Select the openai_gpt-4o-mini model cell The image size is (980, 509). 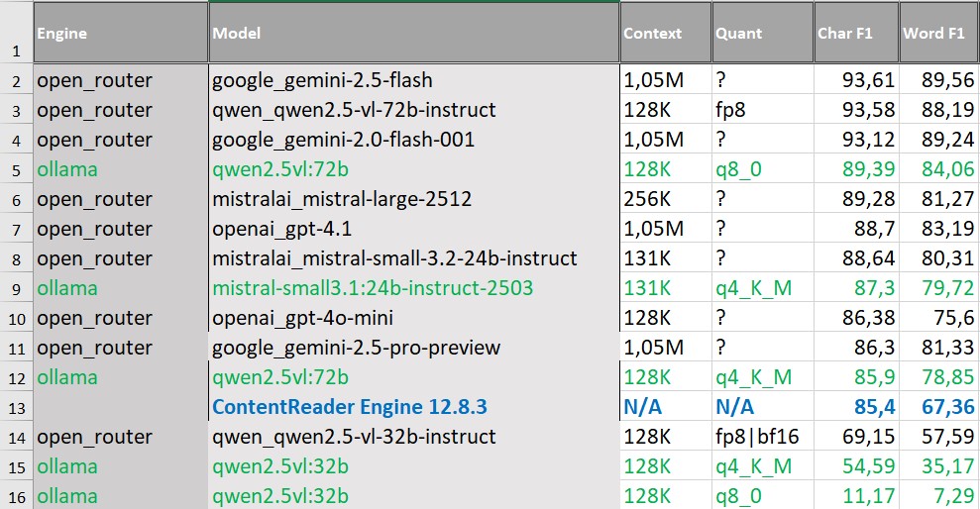[x=308, y=318]
